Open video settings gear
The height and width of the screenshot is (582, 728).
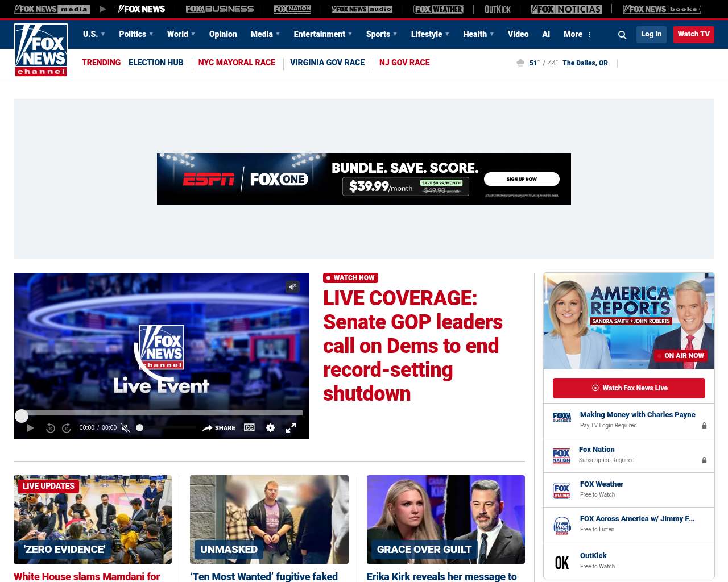[270, 428]
